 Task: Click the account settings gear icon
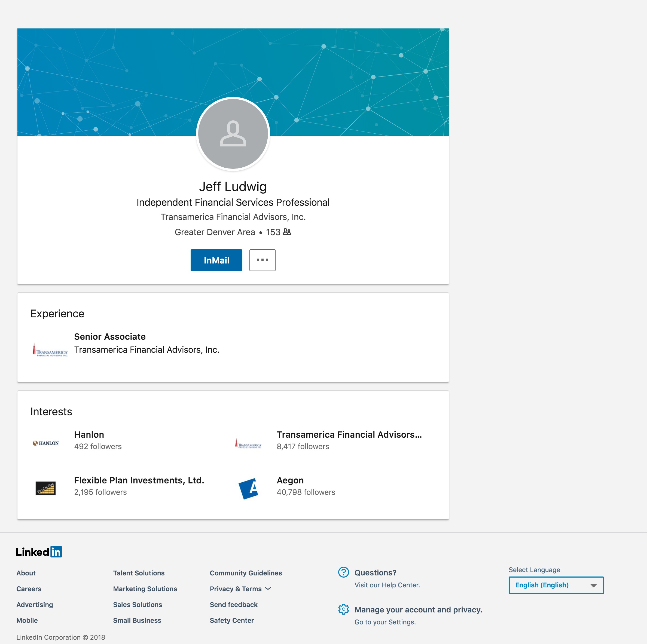tap(343, 609)
